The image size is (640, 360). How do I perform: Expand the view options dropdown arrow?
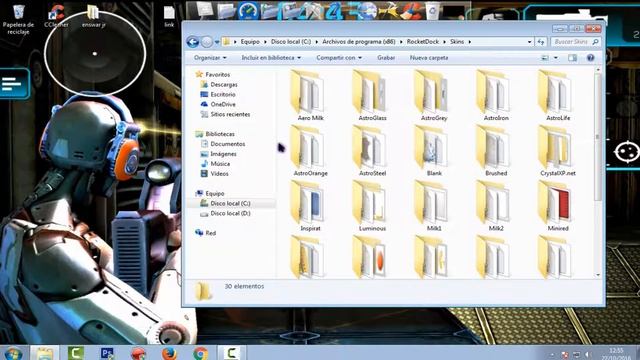[556, 58]
